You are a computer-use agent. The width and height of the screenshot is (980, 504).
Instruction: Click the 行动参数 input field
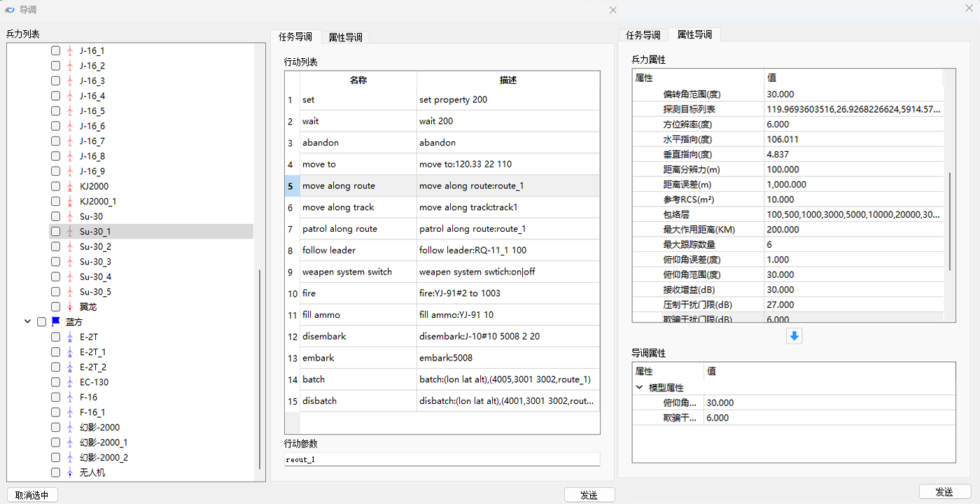pos(442,460)
